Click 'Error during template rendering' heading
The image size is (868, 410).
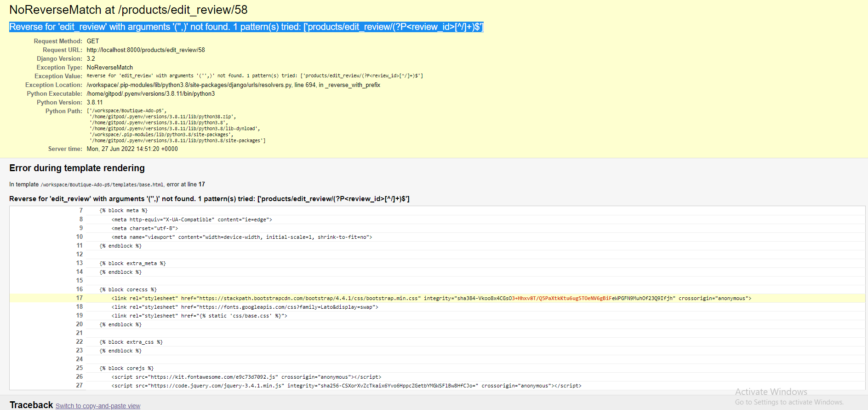pyautogui.click(x=77, y=168)
